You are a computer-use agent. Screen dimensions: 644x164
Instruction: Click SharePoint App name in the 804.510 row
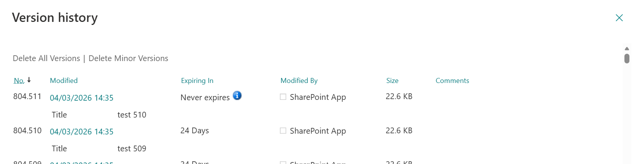(x=318, y=131)
